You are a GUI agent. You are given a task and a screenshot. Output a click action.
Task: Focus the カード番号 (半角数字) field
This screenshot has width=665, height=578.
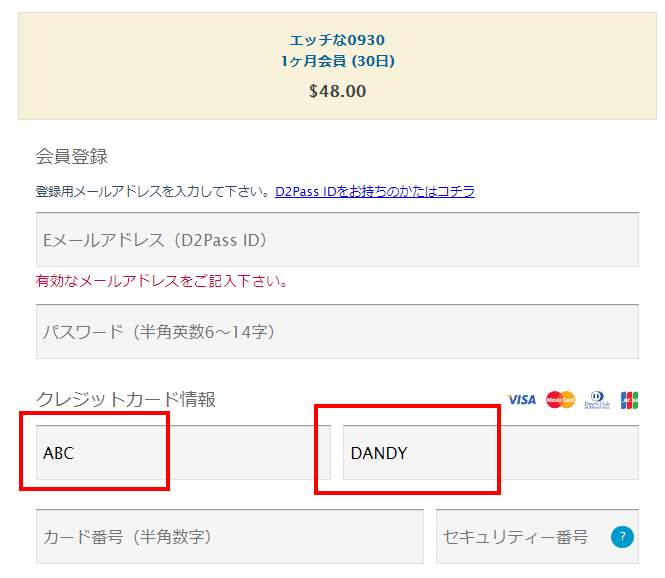pyautogui.click(x=229, y=537)
